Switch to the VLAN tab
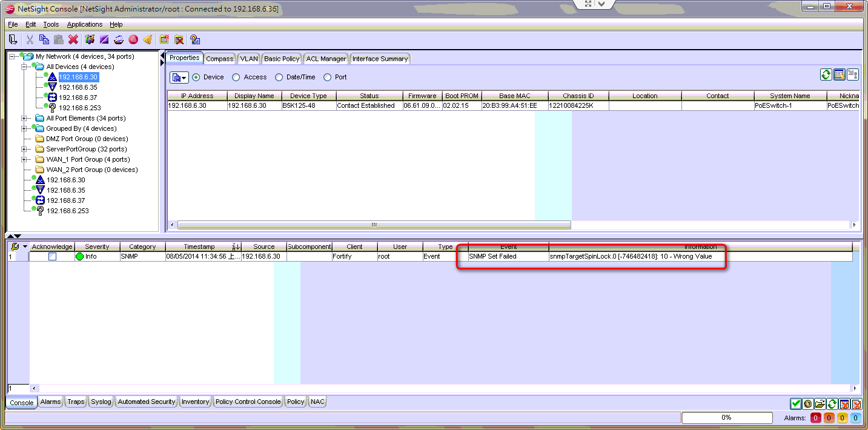Viewport: 868px width, 430px height. (249, 59)
